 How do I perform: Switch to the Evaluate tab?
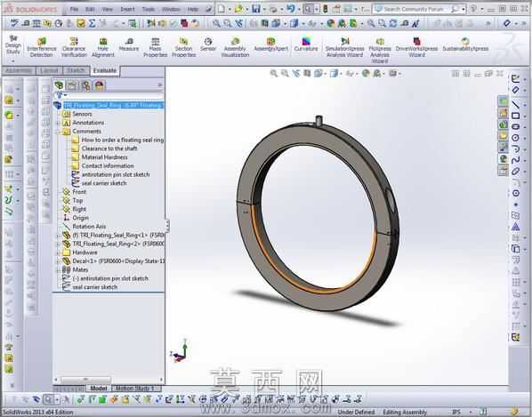click(105, 70)
